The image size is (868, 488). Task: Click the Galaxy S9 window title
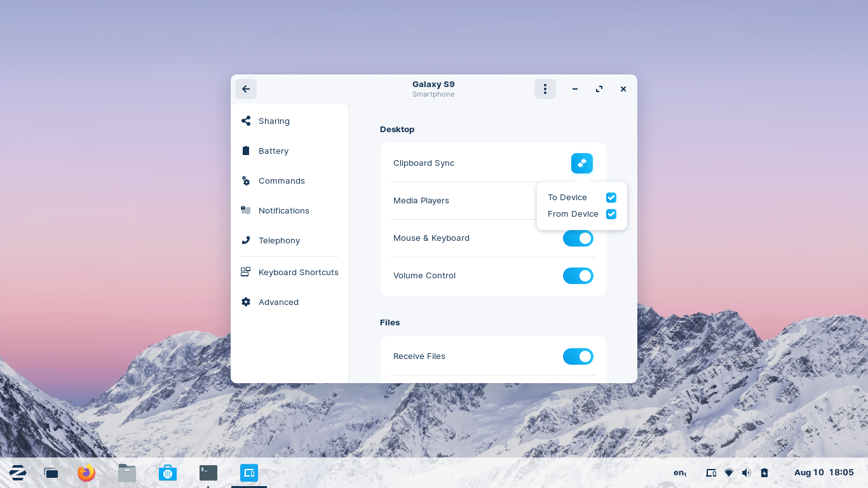(433, 84)
